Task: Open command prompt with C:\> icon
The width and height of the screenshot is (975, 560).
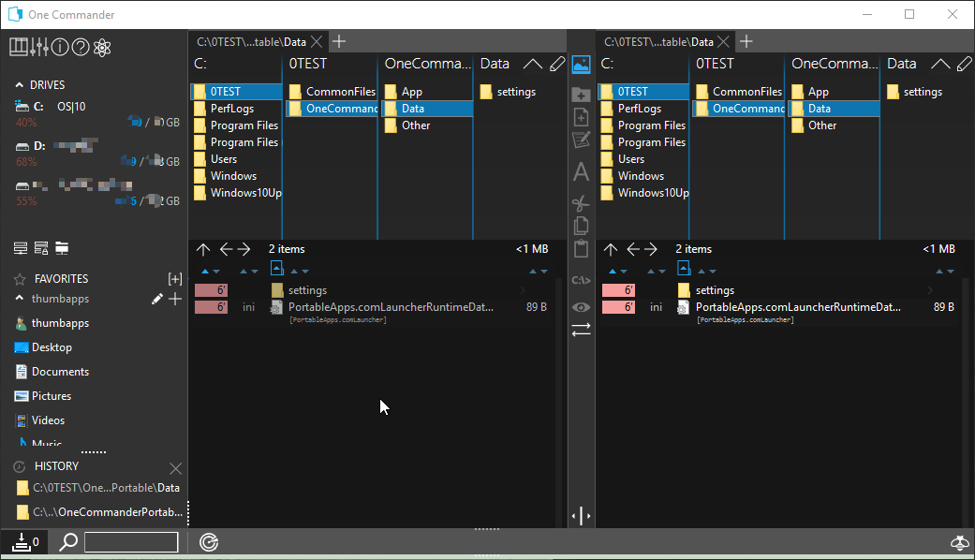Action: (x=581, y=280)
